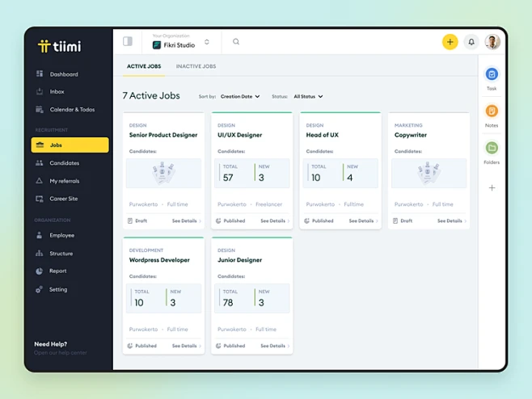
Task: Open the Task panel icon
Action: (x=492, y=74)
